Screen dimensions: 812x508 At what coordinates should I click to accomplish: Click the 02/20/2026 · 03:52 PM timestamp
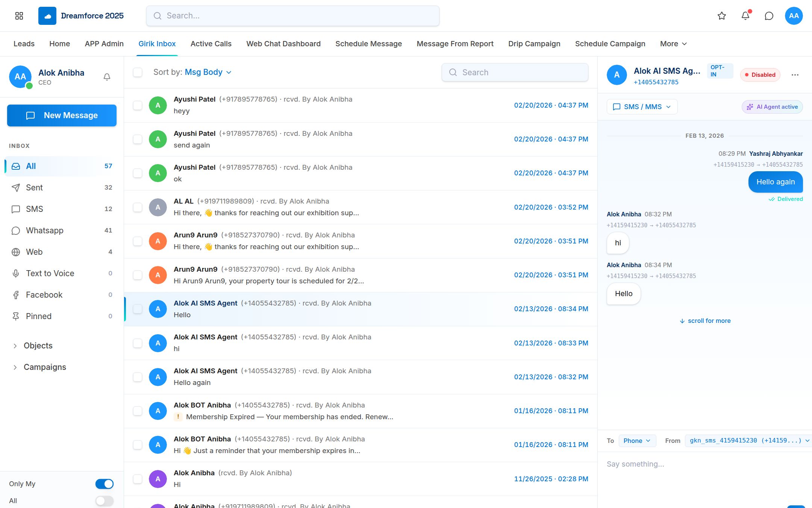pyautogui.click(x=551, y=207)
